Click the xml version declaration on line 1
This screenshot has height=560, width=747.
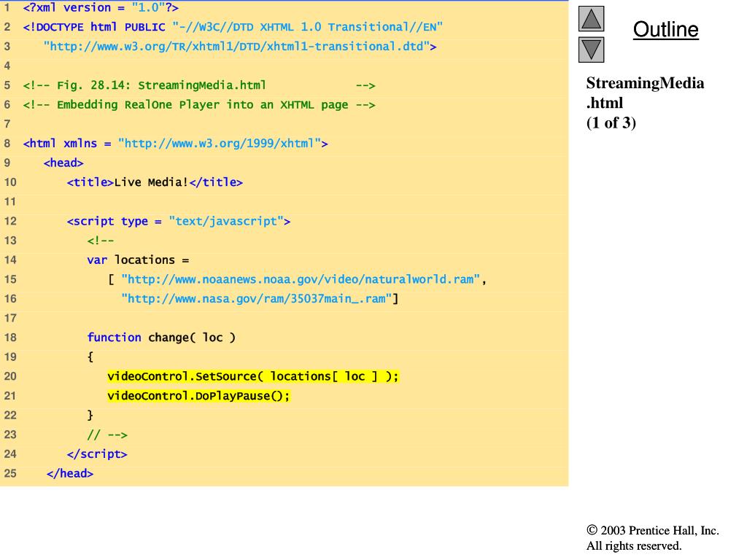click(101, 7)
